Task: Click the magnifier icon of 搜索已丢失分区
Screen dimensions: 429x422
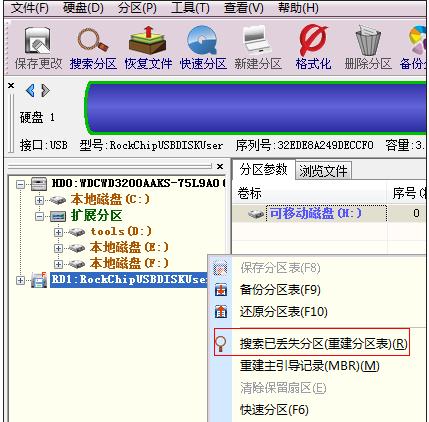Action: [x=221, y=344]
